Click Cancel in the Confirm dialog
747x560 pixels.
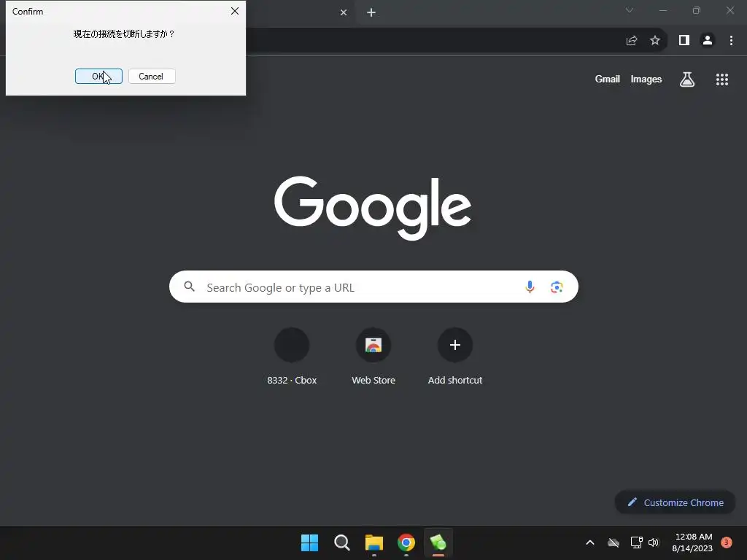[x=152, y=76]
